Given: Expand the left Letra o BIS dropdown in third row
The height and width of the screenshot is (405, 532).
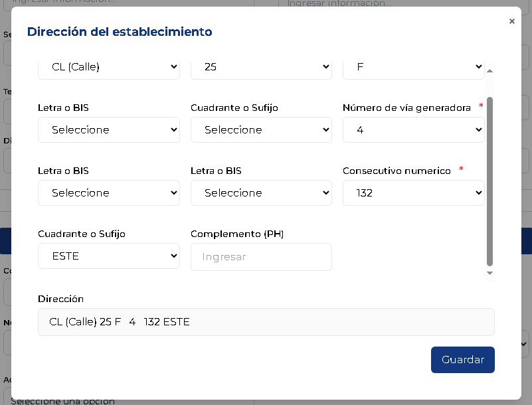Looking at the screenshot, I should pyautogui.click(x=109, y=193).
